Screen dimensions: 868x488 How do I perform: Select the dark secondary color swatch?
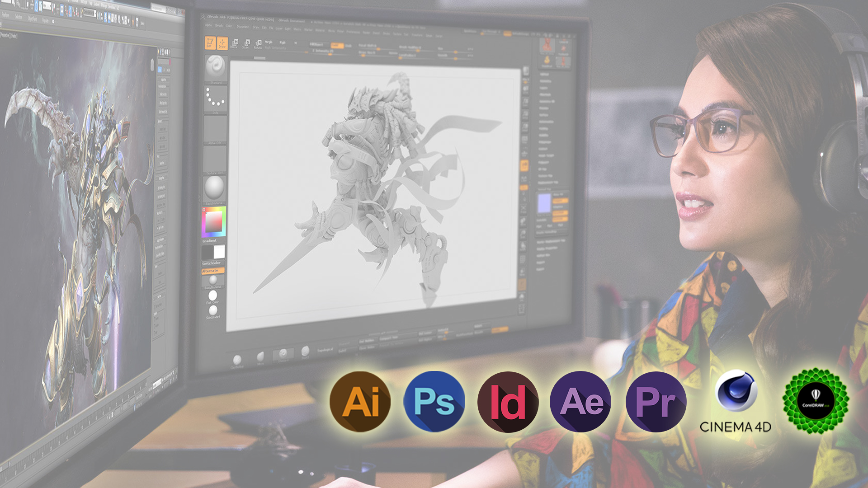pyautogui.click(x=207, y=253)
